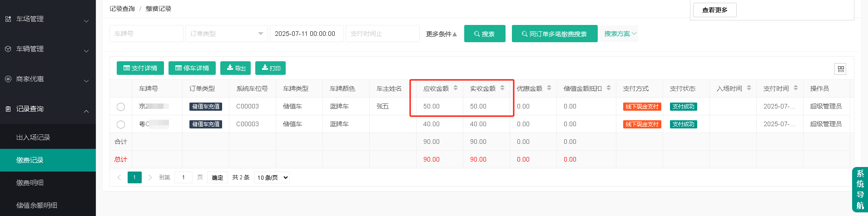Toggle 更多条件 filter expander
The image size is (868, 216).
(x=441, y=34)
